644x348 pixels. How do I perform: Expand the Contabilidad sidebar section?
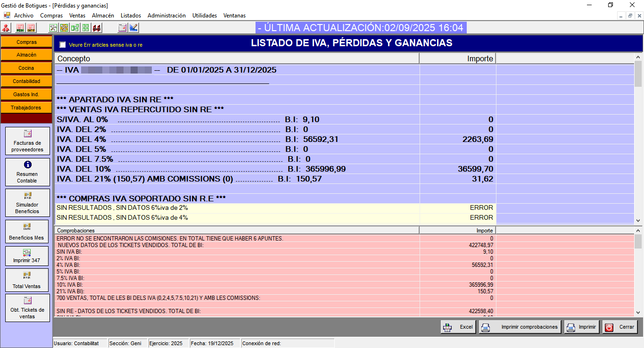pos(26,81)
